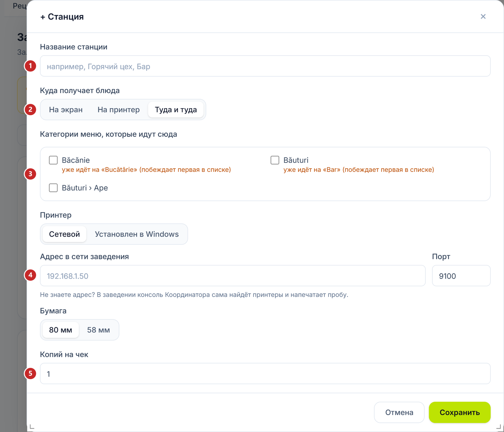Image resolution: width=504 pixels, height=432 pixels.
Task: Choose 80 мм paper width
Action: pos(60,330)
